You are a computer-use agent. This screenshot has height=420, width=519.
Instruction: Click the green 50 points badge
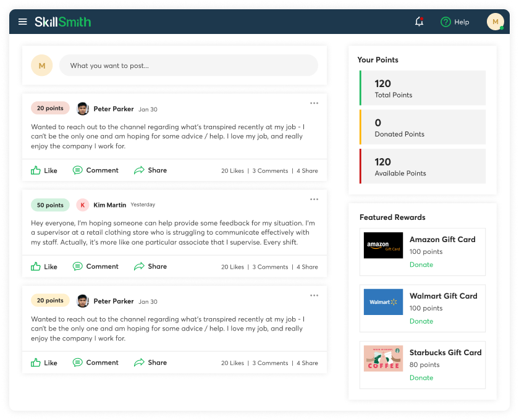[x=50, y=205]
